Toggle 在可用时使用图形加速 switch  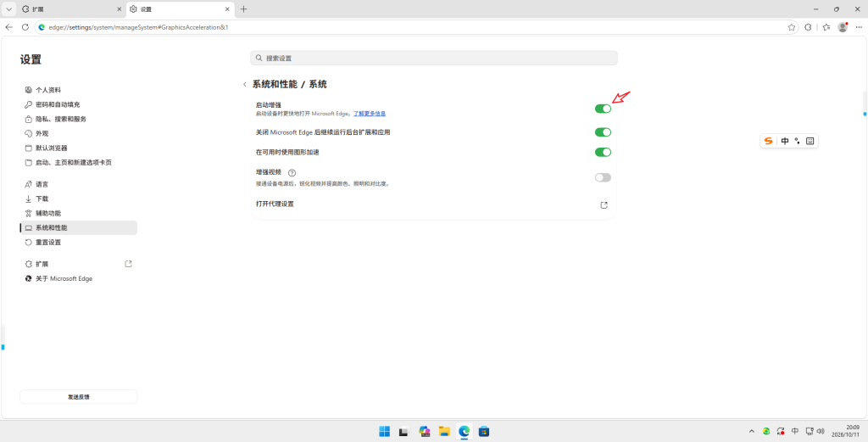click(x=603, y=153)
